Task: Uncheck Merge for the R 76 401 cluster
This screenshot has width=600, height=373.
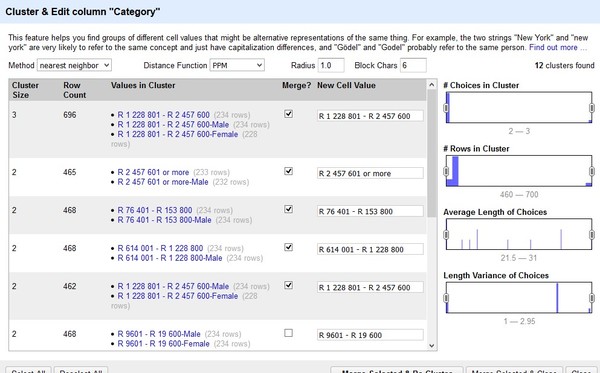Action: pyautogui.click(x=289, y=209)
